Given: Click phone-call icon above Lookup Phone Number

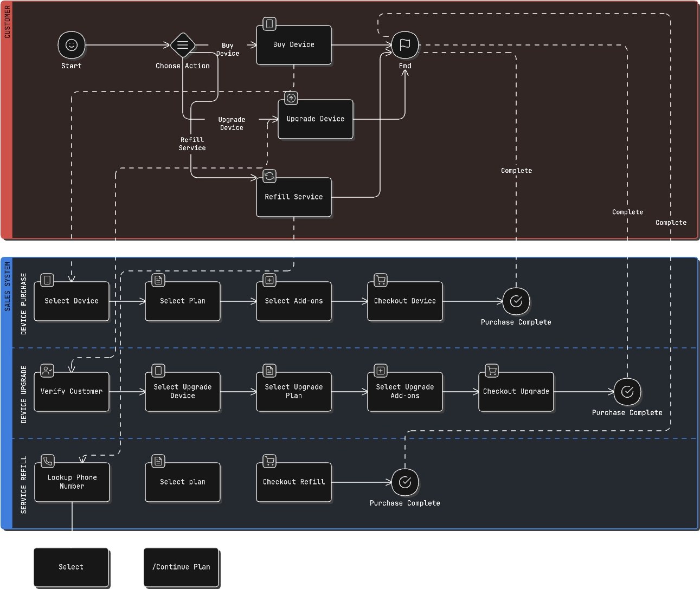Looking at the screenshot, I should click(x=47, y=461).
